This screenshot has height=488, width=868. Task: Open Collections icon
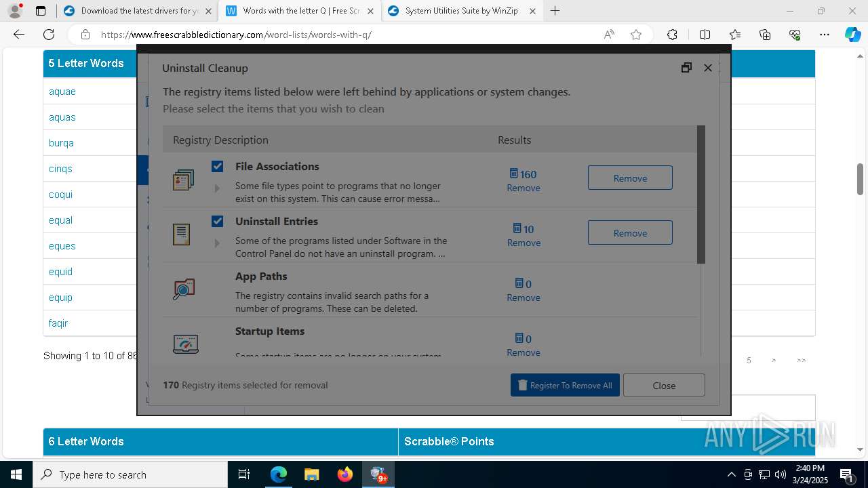tap(765, 35)
